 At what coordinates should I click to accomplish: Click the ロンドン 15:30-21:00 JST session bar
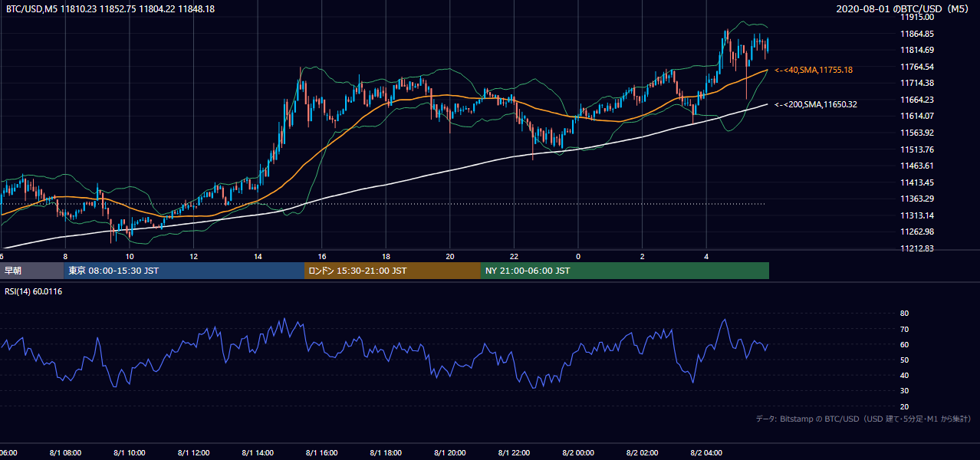(393, 271)
